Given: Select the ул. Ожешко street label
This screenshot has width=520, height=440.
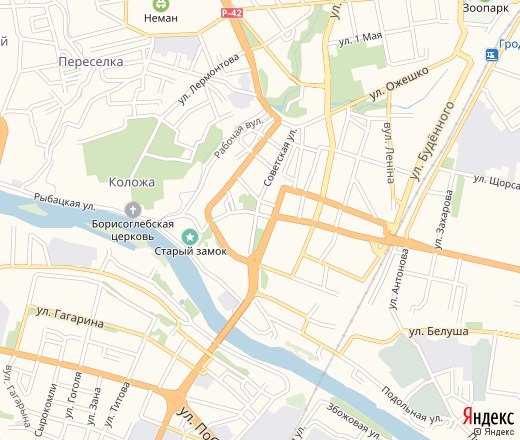Looking at the screenshot, I should (399, 83).
